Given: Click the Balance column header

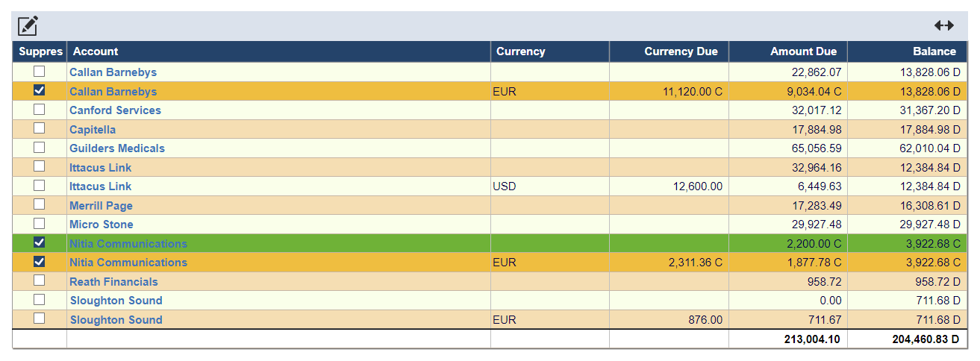Looking at the screenshot, I should 934,51.
